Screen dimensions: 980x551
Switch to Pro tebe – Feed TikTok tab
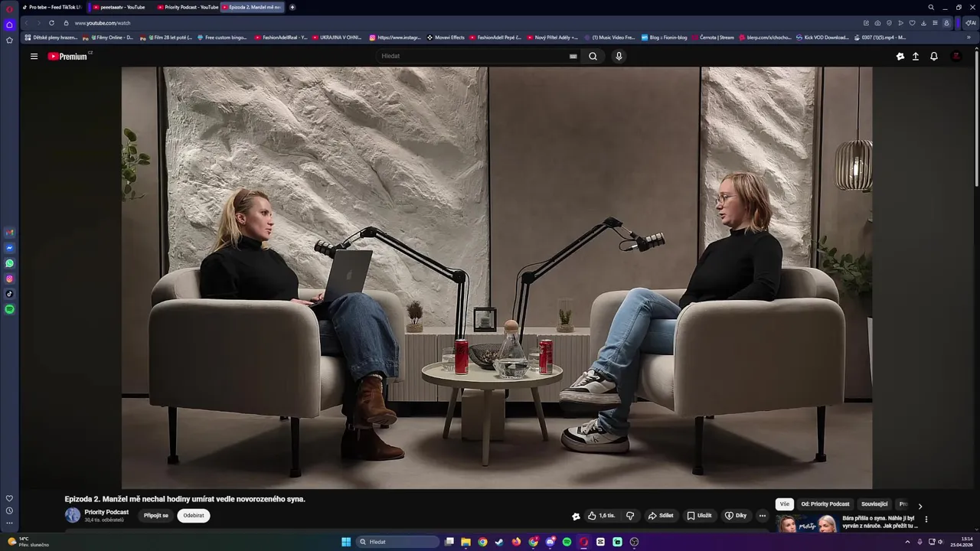pyautogui.click(x=53, y=7)
